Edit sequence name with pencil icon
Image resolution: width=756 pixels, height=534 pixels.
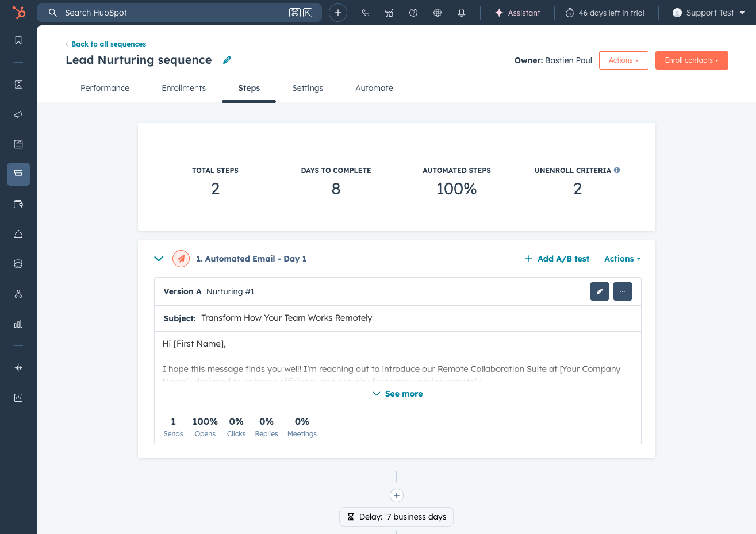227,60
